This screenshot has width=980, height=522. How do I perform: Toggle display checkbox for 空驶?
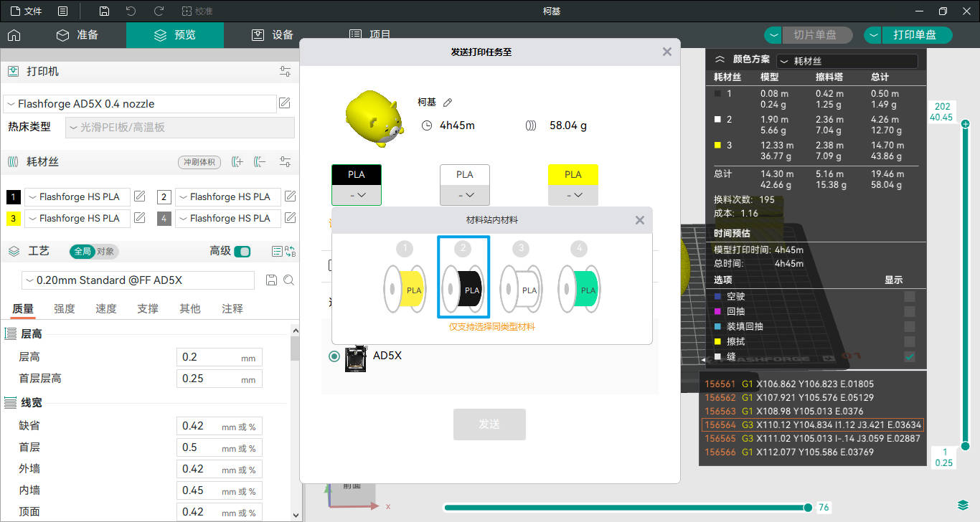click(x=910, y=296)
